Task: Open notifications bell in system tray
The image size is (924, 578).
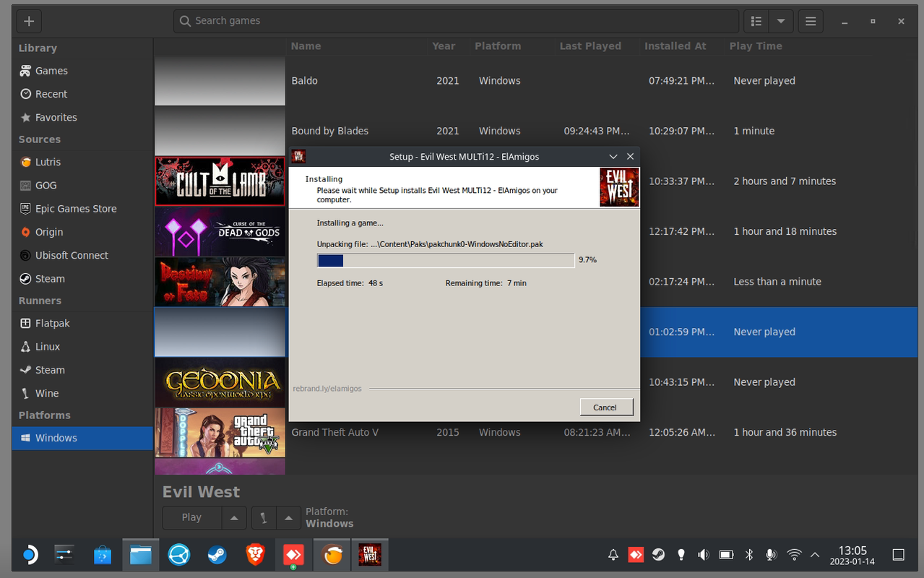Action: coord(613,555)
